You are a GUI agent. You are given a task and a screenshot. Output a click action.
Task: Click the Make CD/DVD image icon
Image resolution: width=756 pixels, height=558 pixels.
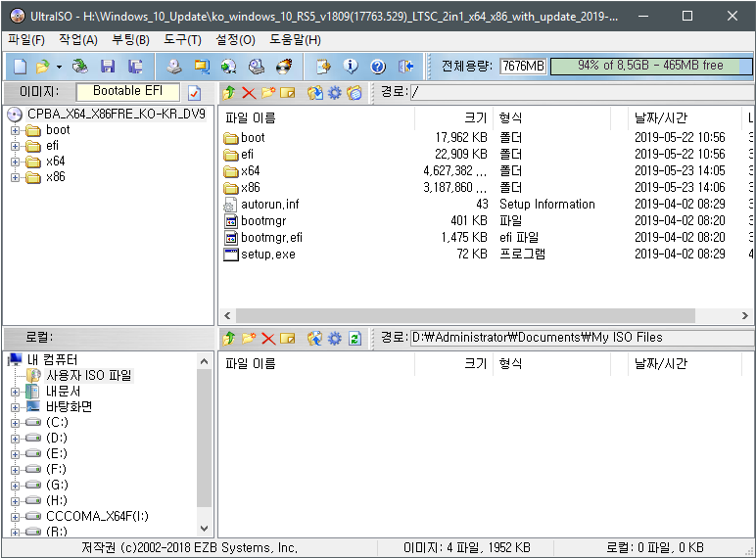(x=174, y=66)
